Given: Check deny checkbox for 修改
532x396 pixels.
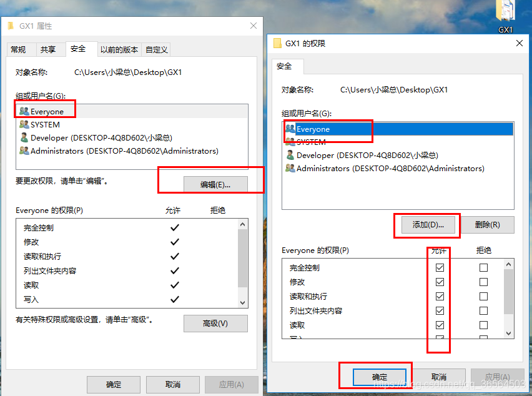Looking at the screenshot, I should coord(483,282).
